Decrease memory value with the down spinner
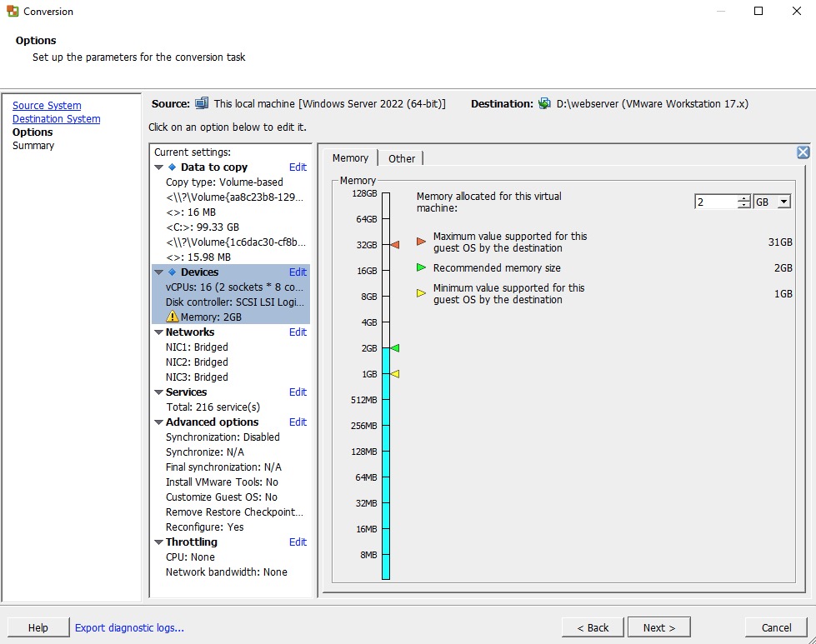816x644 pixels. coord(744,205)
